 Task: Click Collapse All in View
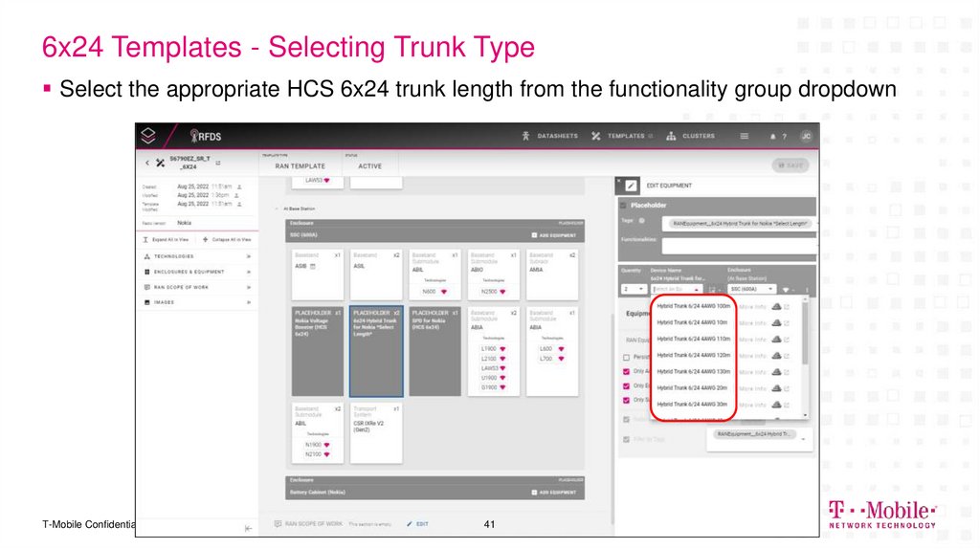tap(226, 239)
